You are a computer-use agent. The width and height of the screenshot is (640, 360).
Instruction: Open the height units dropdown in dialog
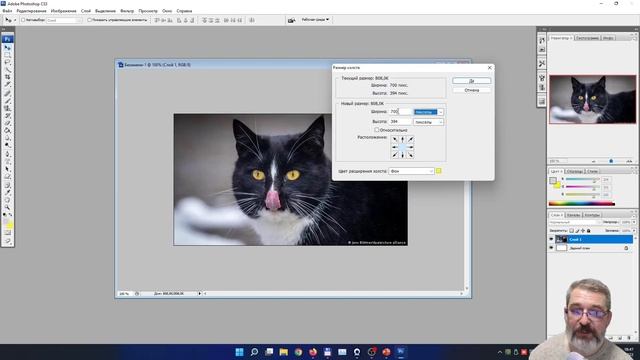(x=429, y=122)
